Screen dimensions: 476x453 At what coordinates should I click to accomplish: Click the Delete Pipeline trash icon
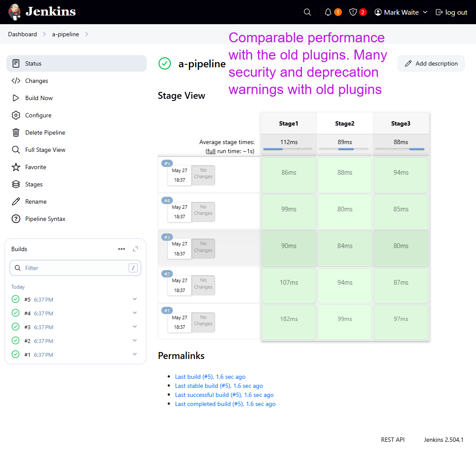pyautogui.click(x=16, y=132)
